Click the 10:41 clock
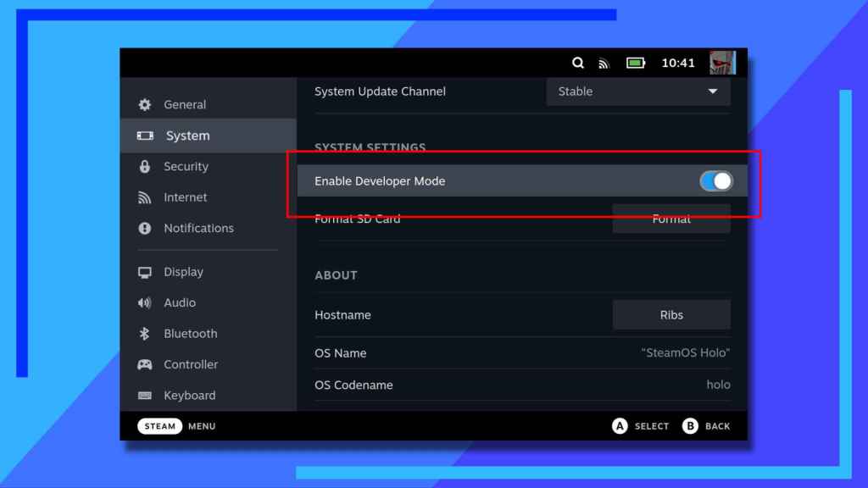 [x=678, y=63]
